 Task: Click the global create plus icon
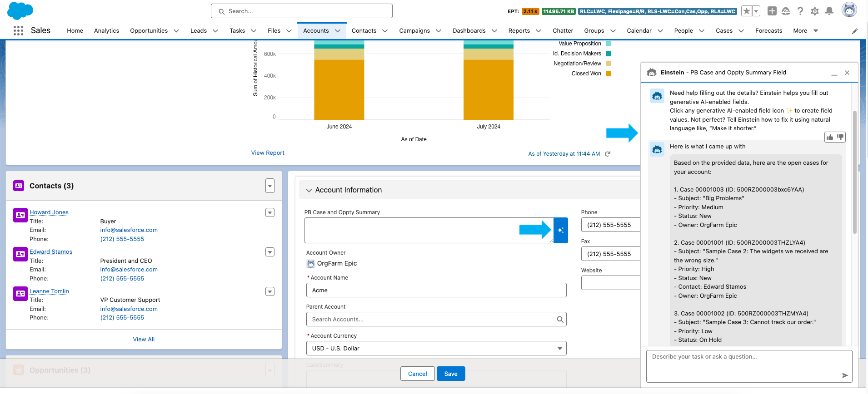coord(772,11)
